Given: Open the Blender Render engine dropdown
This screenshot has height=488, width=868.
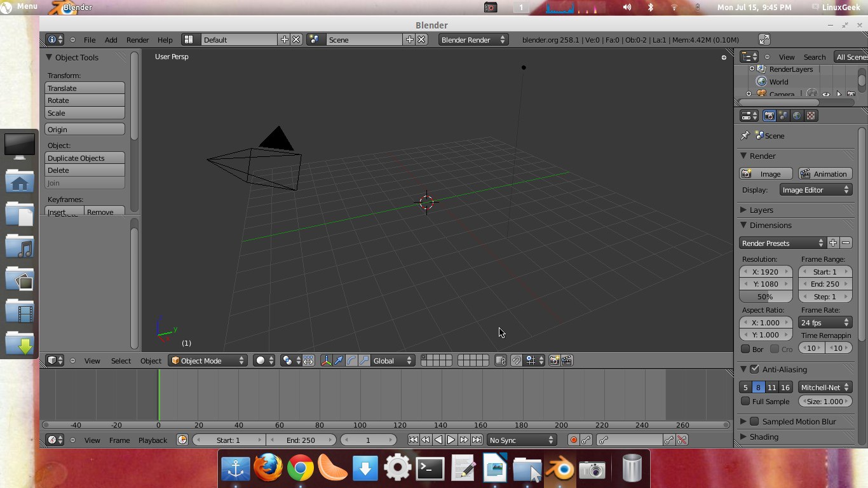Looking at the screenshot, I should [473, 39].
